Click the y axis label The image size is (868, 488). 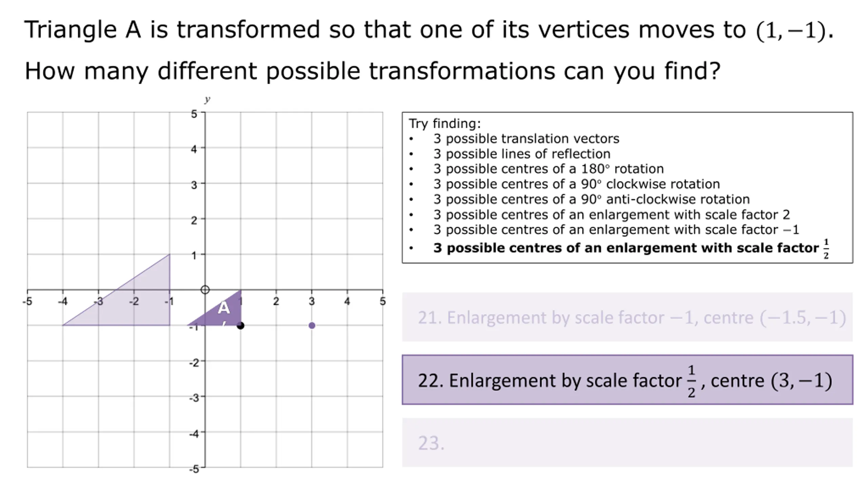[207, 99]
